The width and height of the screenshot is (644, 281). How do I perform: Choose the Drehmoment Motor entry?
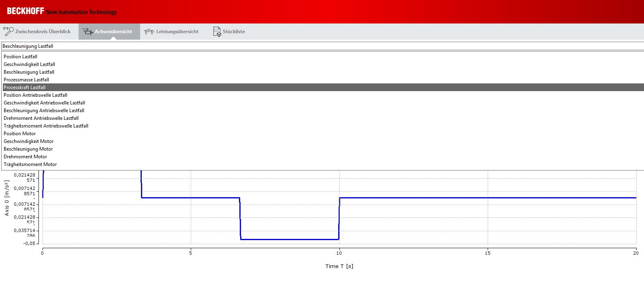click(323, 157)
